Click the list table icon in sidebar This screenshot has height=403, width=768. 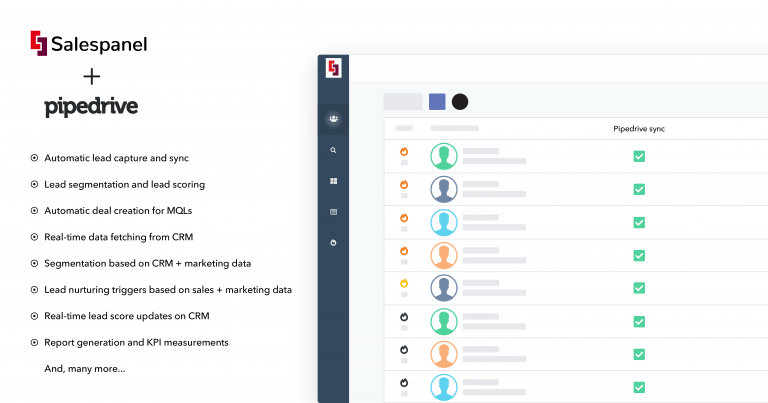pyautogui.click(x=334, y=212)
